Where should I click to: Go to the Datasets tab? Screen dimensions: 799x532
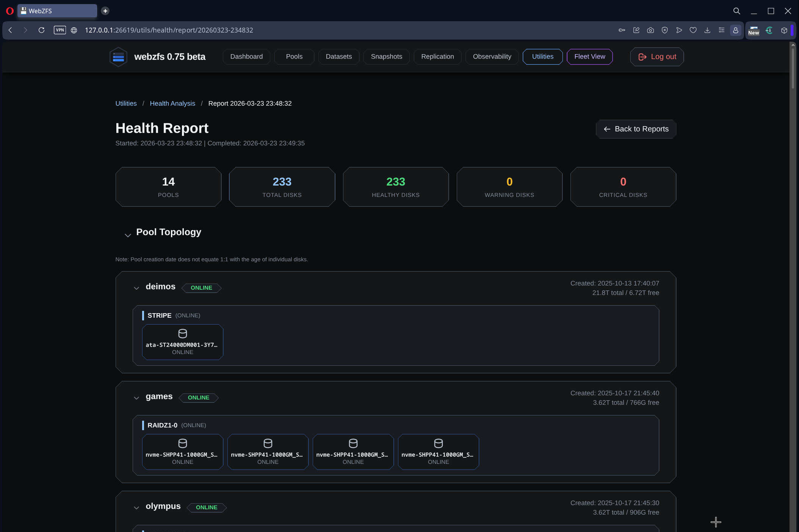pos(339,57)
